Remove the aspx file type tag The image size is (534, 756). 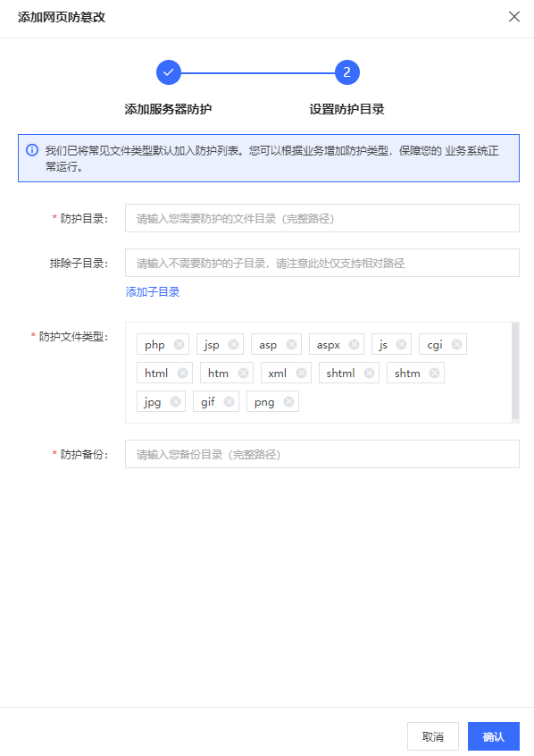pyautogui.click(x=354, y=344)
